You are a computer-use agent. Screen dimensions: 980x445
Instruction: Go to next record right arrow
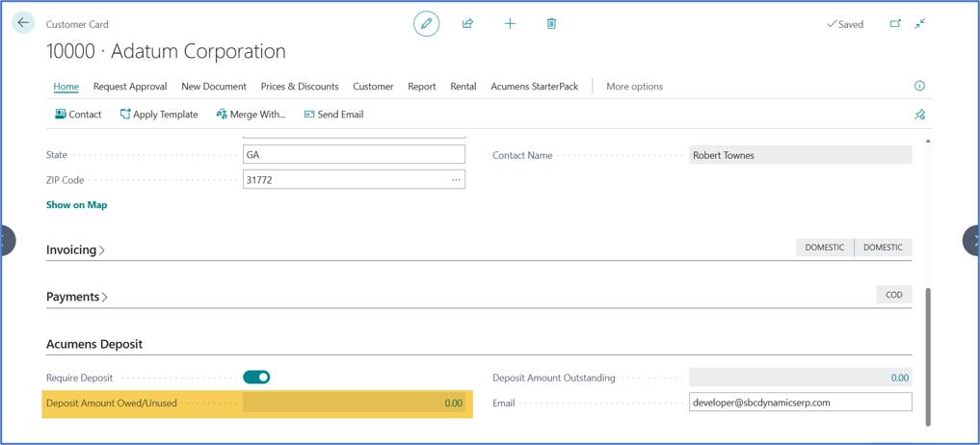pos(972,241)
